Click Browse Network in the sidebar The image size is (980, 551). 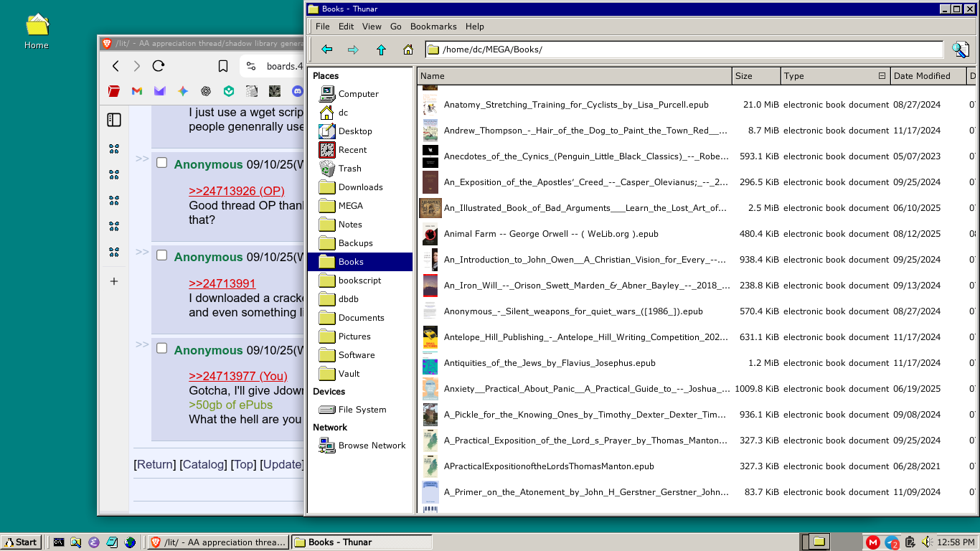[x=360, y=446]
